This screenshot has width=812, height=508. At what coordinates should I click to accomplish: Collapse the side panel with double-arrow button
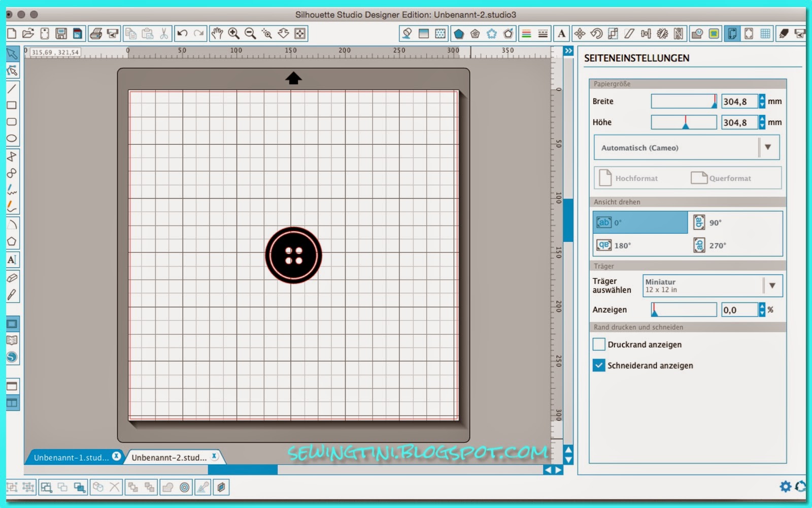tap(568, 51)
